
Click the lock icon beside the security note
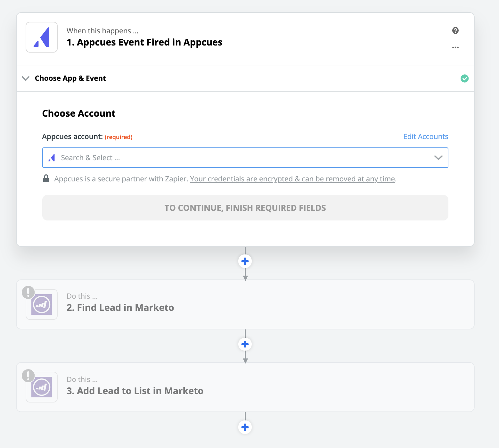click(46, 178)
